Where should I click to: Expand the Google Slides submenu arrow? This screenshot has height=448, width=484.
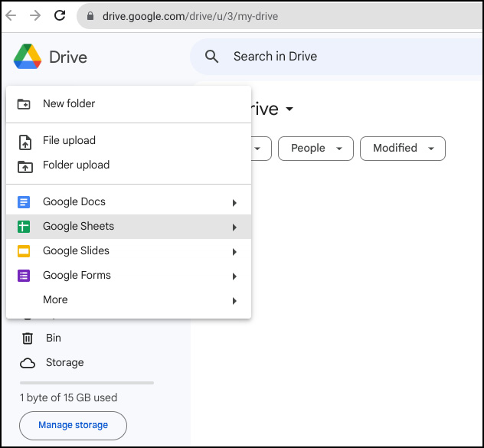tap(234, 252)
